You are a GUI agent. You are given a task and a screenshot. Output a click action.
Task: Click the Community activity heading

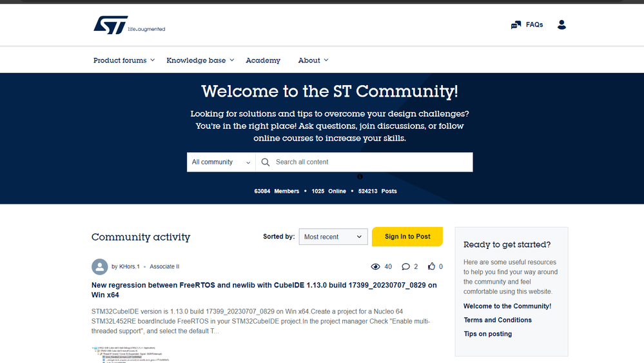click(141, 237)
